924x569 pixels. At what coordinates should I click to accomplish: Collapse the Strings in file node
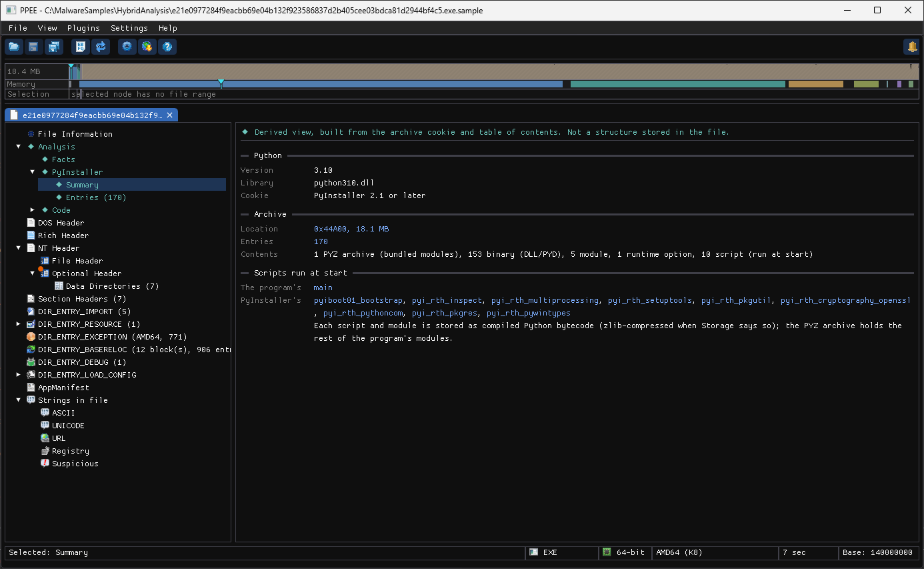(x=19, y=400)
